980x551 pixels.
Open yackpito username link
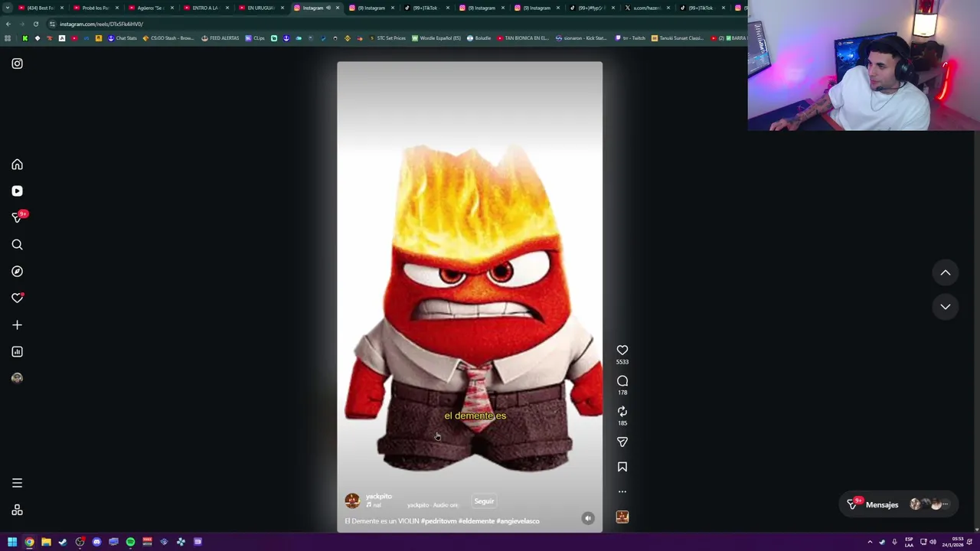point(379,497)
